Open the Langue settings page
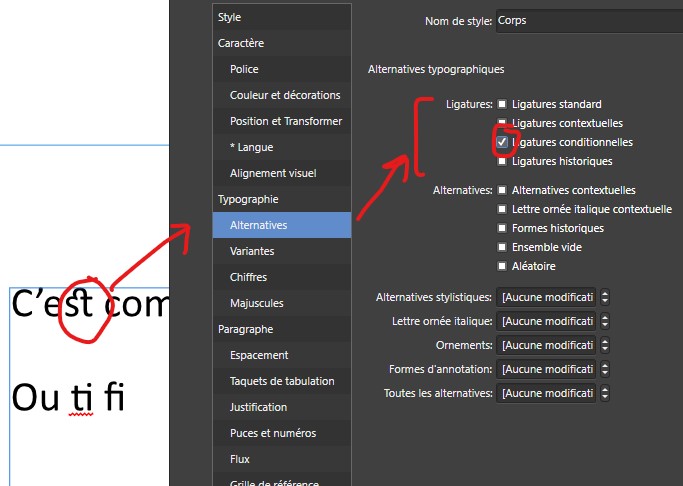The height and width of the screenshot is (486, 683). coord(282,147)
